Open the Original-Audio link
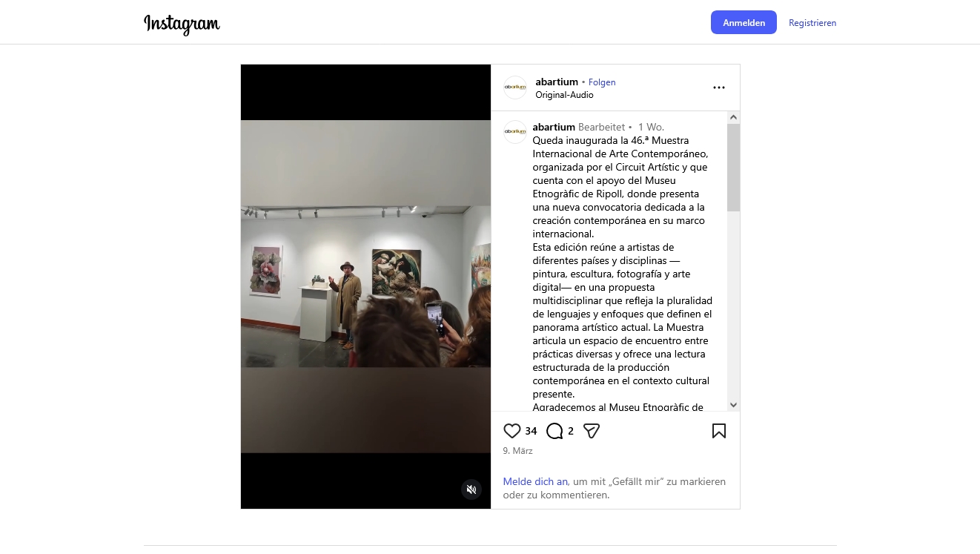 click(x=565, y=95)
